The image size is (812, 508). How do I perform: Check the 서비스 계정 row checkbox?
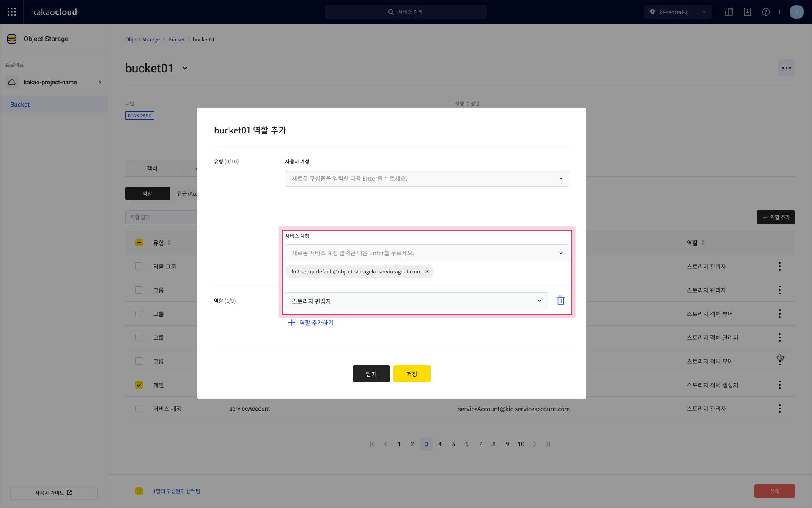tap(139, 409)
